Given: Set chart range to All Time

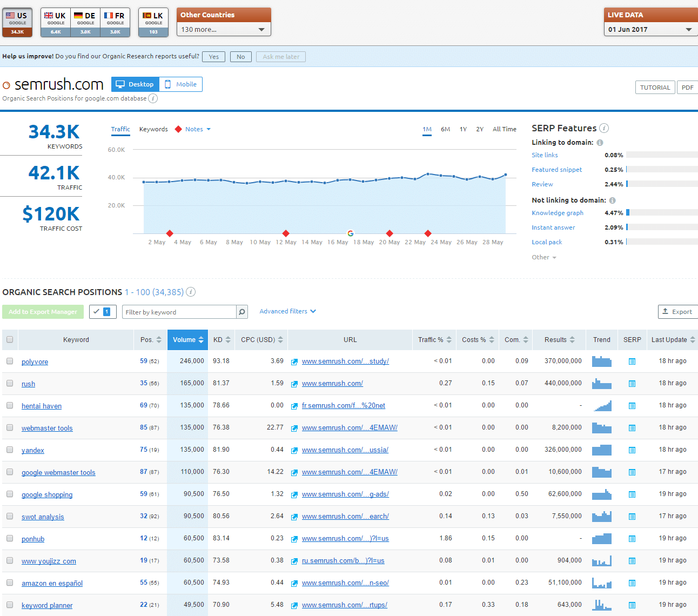Looking at the screenshot, I should (505, 129).
